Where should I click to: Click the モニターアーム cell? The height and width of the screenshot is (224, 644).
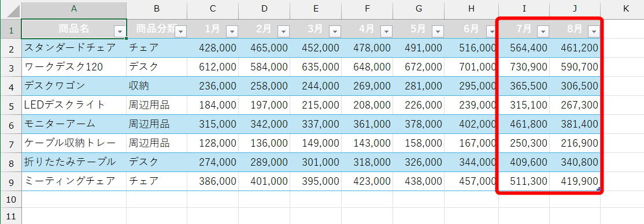74,124
